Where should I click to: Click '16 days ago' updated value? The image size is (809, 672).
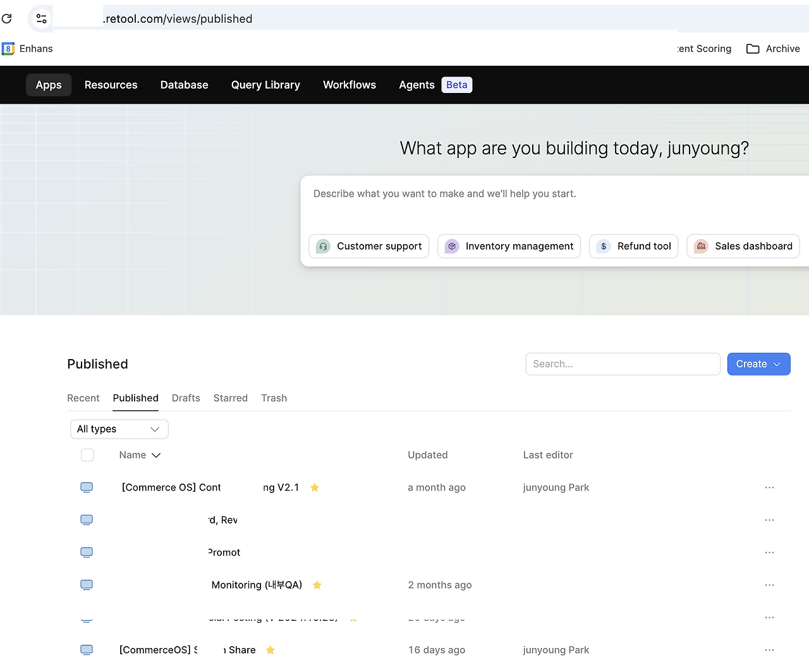437,650
